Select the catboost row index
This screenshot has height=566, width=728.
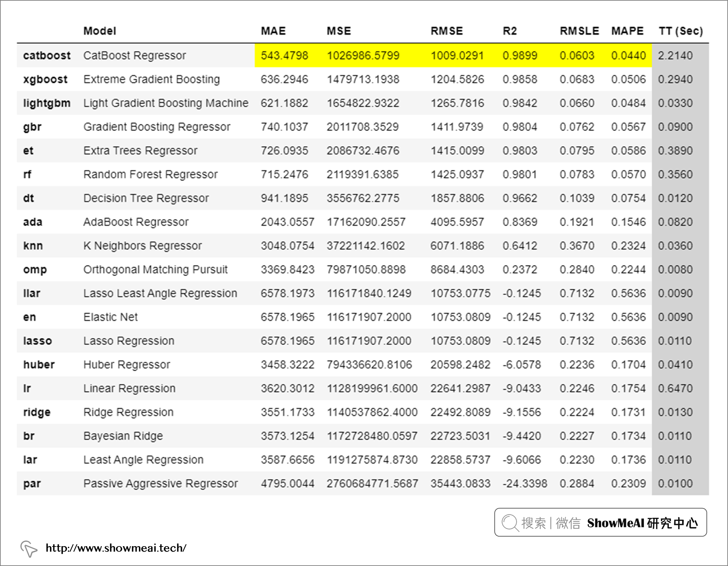[47, 55]
